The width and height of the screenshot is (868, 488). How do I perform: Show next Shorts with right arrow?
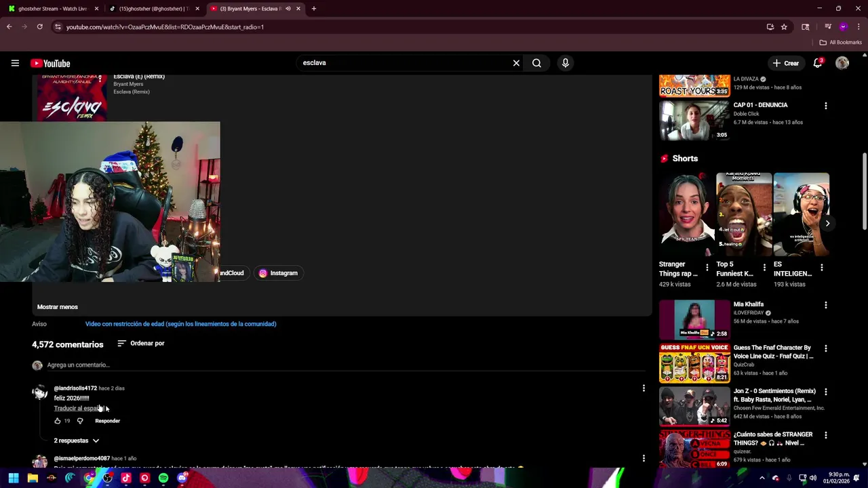(827, 223)
